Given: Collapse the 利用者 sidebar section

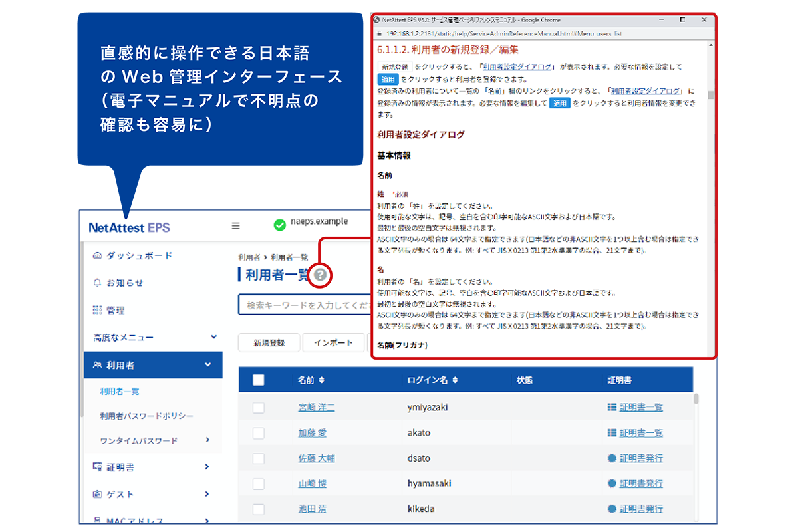Looking at the screenshot, I should [208, 364].
